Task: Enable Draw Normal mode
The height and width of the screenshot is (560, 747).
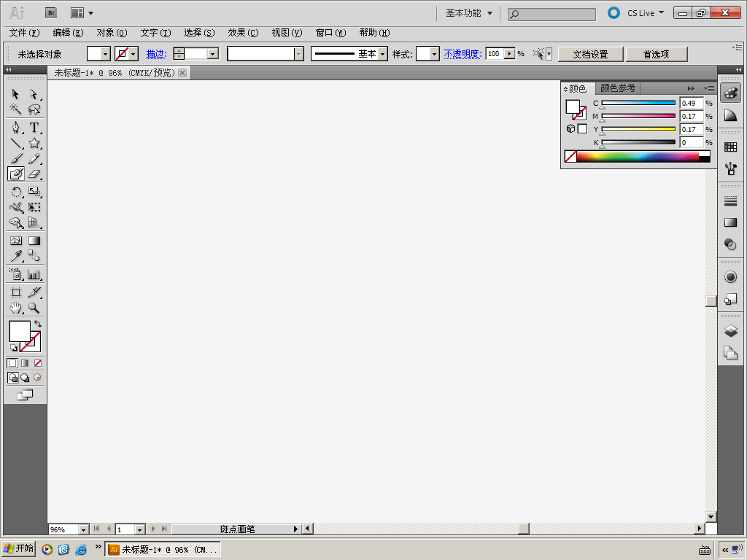Action: (13, 378)
